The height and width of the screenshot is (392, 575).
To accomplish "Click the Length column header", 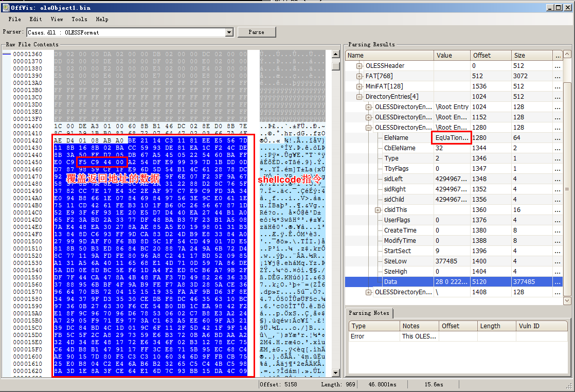I will click(x=496, y=326).
